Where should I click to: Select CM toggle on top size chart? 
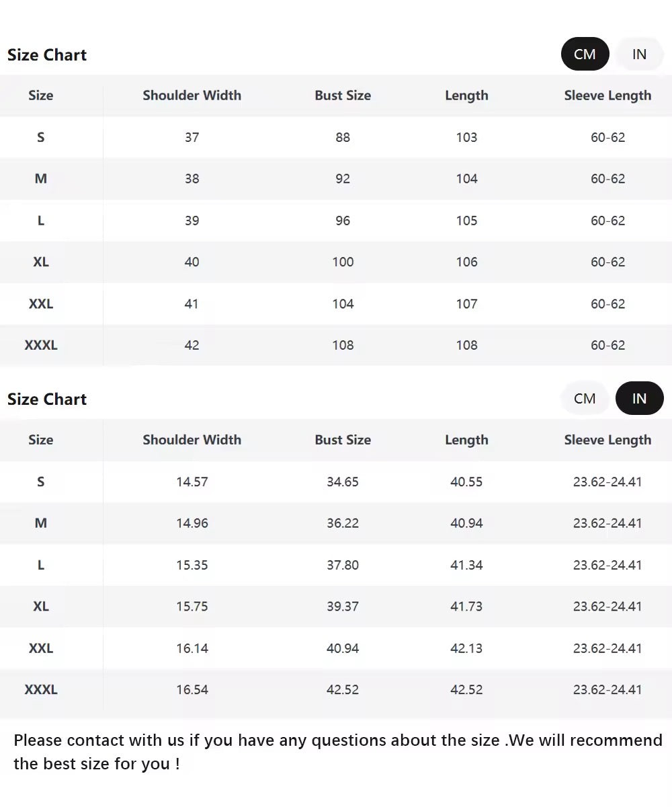(585, 54)
